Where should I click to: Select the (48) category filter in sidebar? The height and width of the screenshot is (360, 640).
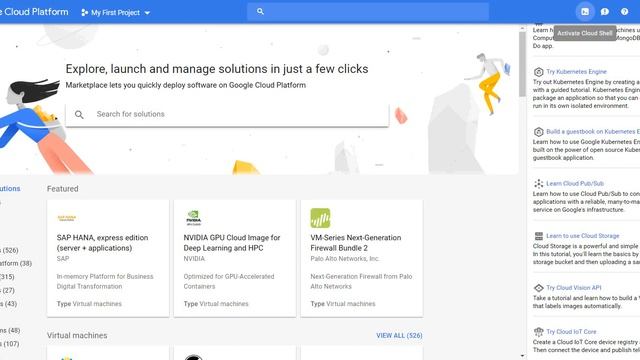click(10, 330)
